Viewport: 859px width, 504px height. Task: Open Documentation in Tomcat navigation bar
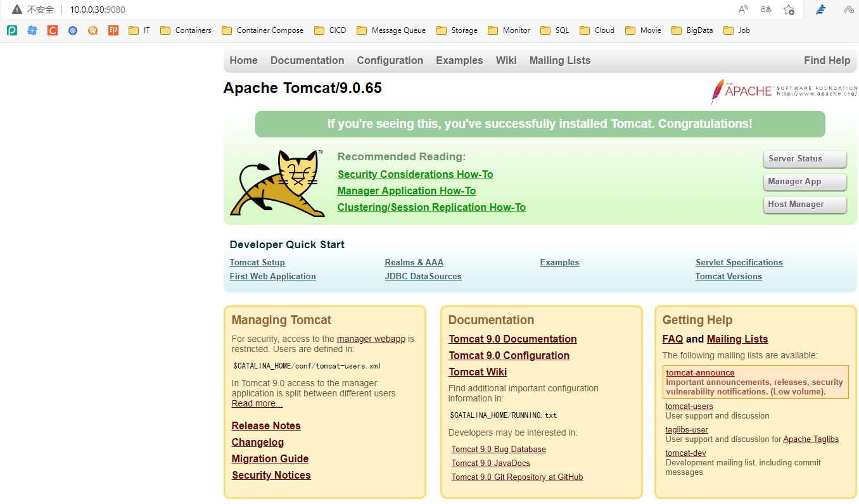307,60
